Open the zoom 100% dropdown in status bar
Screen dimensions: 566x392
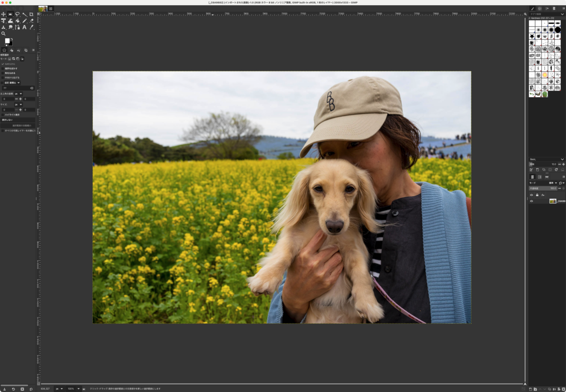[x=73, y=389]
